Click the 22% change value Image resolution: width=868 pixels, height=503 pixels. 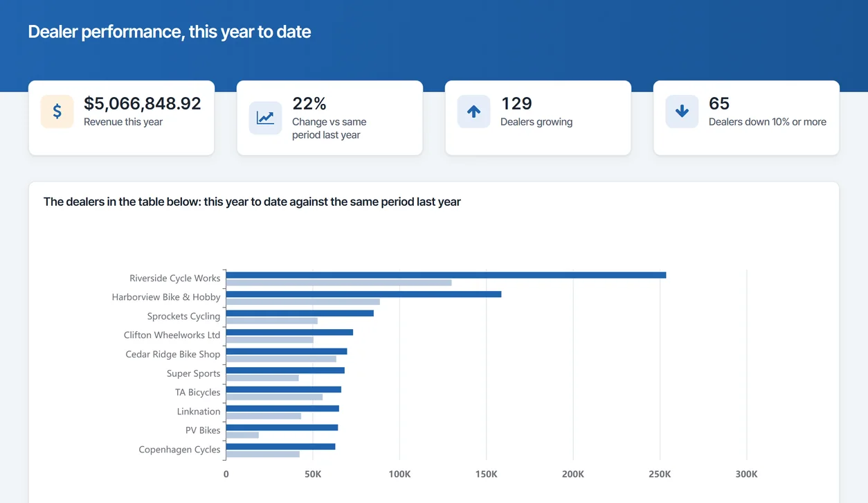pos(309,103)
